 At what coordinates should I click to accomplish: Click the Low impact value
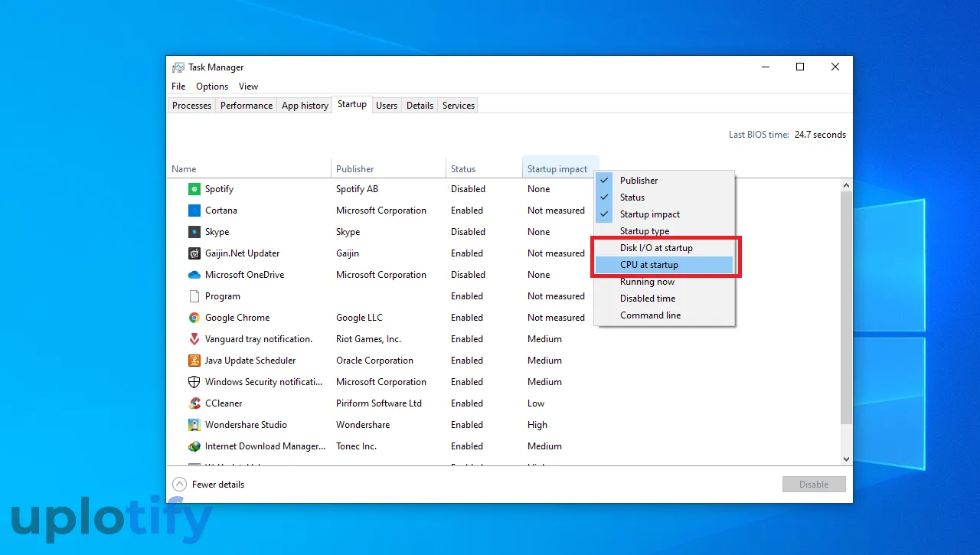tap(536, 403)
